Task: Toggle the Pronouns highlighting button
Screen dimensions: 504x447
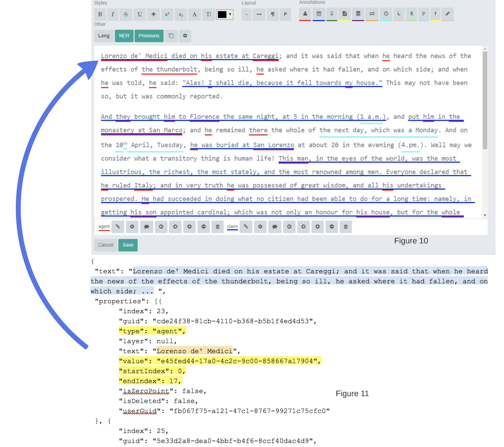Action: pos(149,36)
